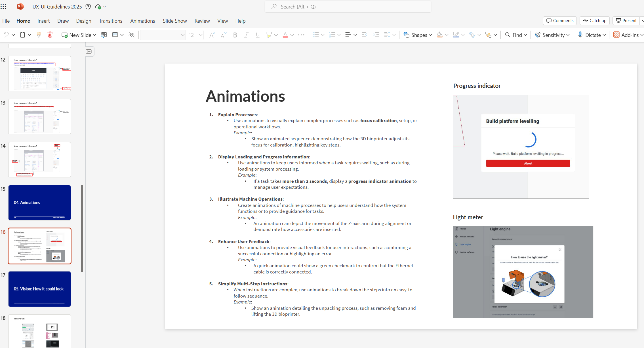Click the Delete (trash) icon
Image resolution: width=644 pixels, height=348 pixels.
click(x=50, y=35)
